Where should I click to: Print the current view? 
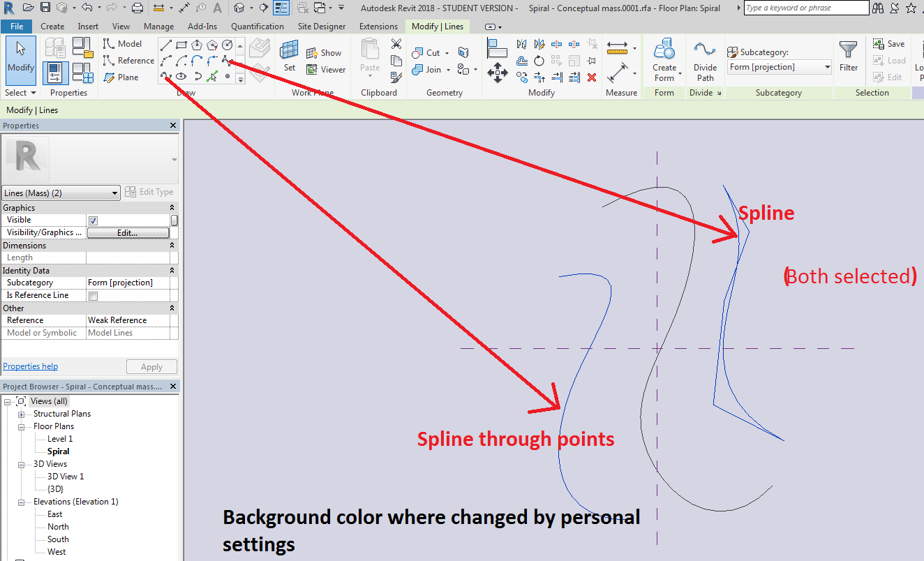click(x=137, y=8)
